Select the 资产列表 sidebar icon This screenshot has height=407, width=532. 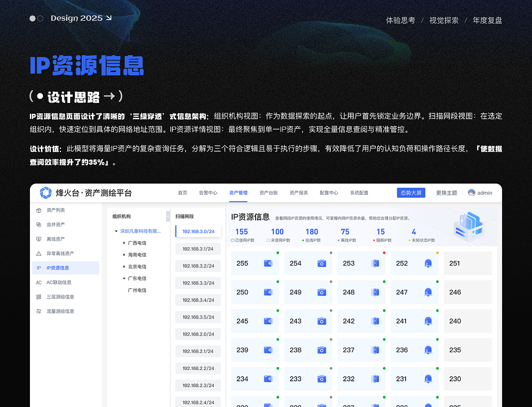coord(39,210)
